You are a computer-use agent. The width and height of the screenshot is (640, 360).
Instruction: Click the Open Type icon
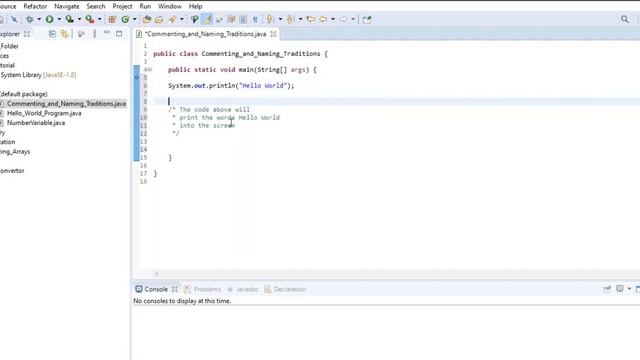point(147,19)
